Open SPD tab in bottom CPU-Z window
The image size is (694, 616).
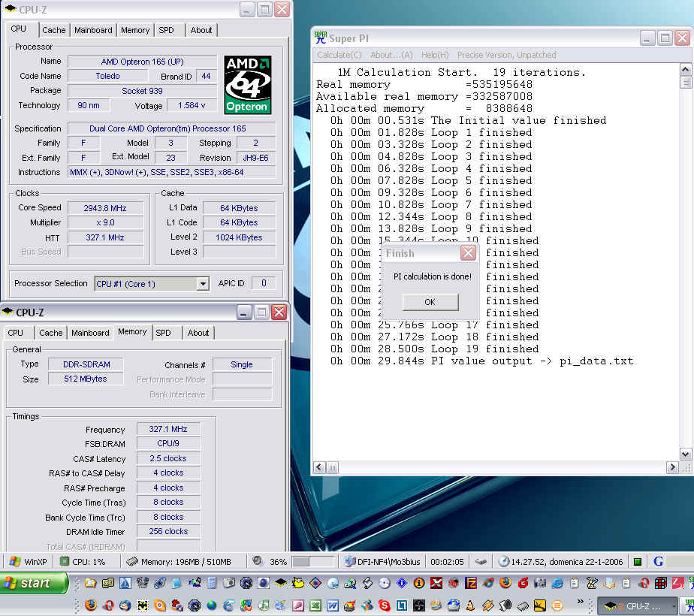pyautogui.click(x=163, y=333)
